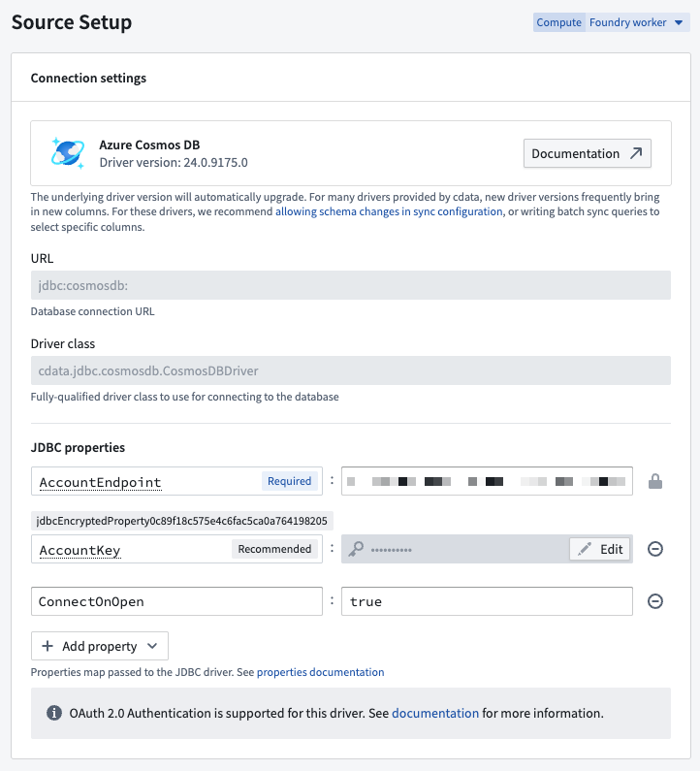Screen dimensions: 700x771
Task: Remove the AccountKey property with minus icon
Action: tap(655, 549)
